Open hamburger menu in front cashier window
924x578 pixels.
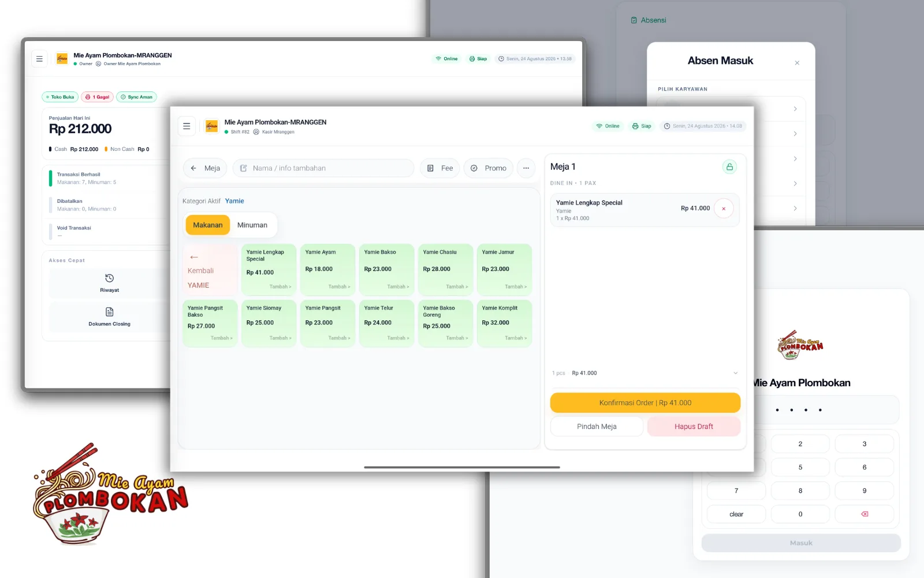click(187, 126)
